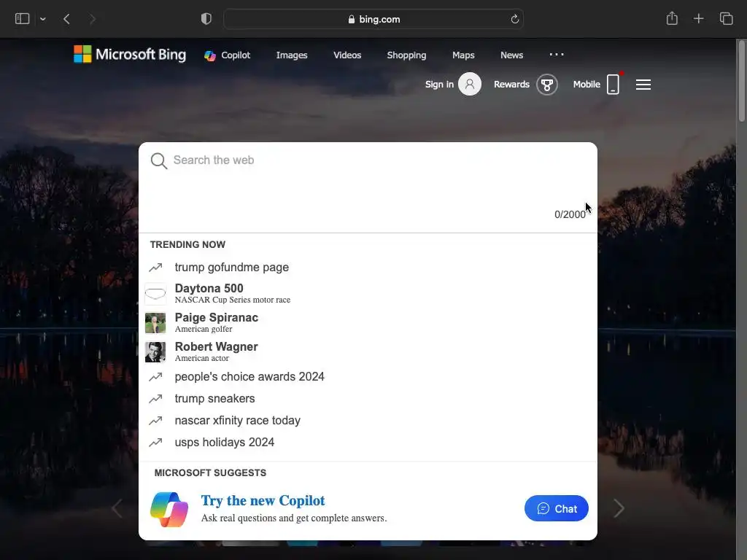The width and height of the screenshot is (747, 560).
Task: Click the Microsoft Bing logo
Action: tap(130, 54)
